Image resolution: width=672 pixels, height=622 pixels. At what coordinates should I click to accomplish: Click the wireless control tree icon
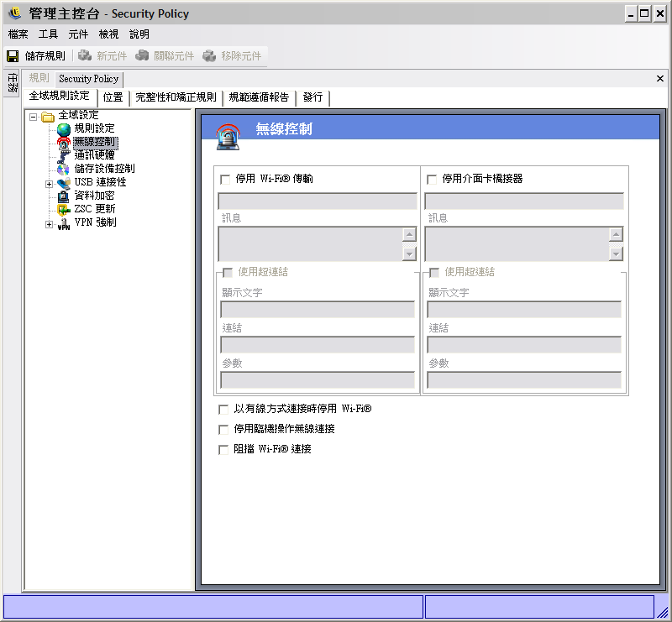point(64,142)
